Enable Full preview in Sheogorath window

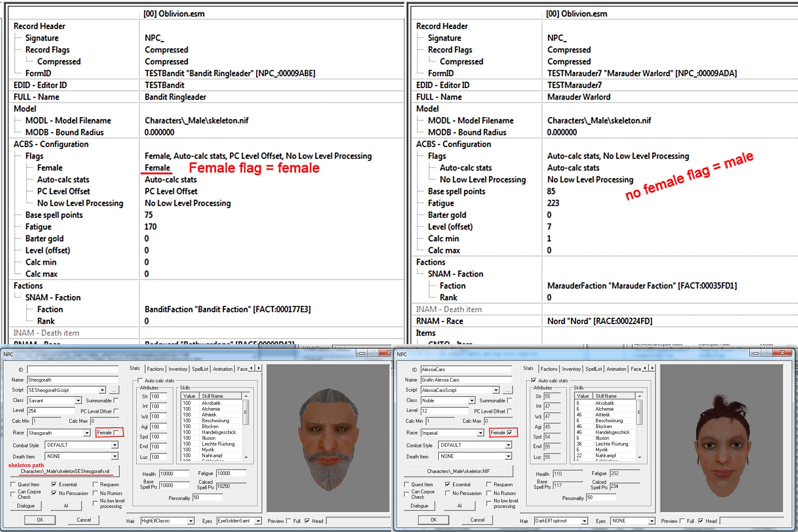(x=289, y=521)
